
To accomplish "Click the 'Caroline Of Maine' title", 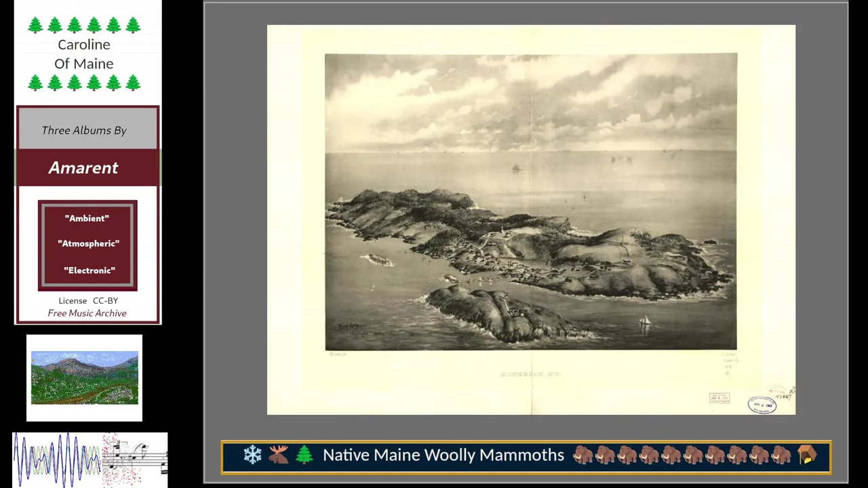I will (84, 54).
